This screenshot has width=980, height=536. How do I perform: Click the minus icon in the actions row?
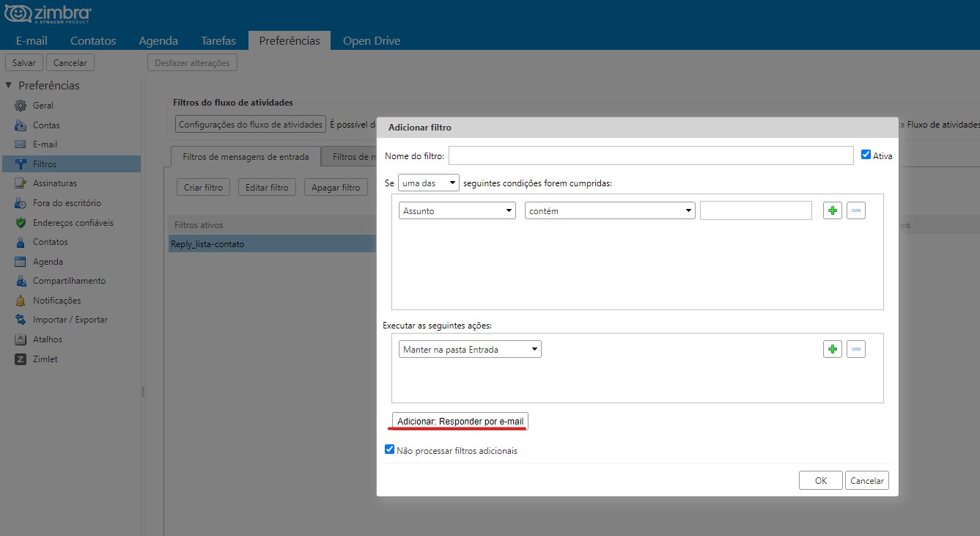coord(855,349)
